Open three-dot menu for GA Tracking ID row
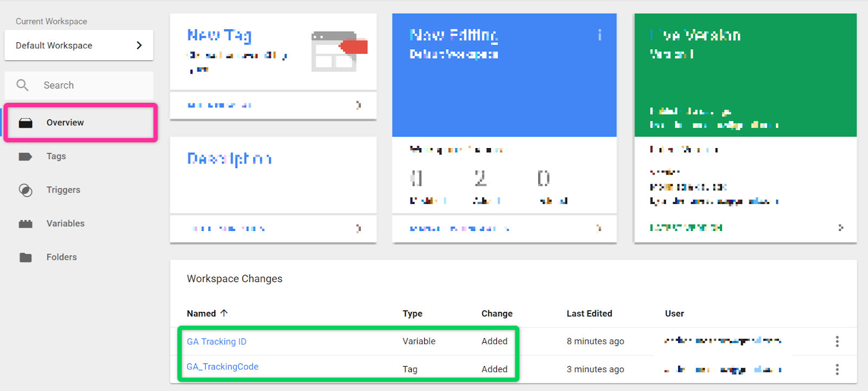Viewport: 868px width, 391px height. (837, 341)
